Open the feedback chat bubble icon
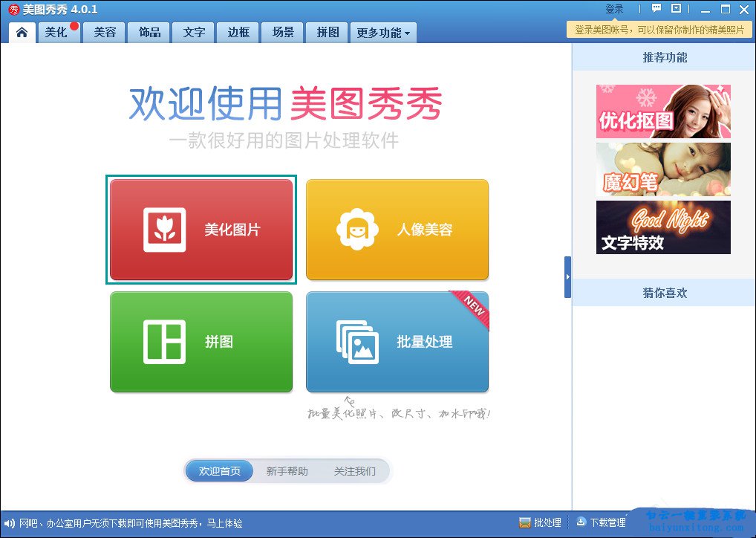 [656, 9]
